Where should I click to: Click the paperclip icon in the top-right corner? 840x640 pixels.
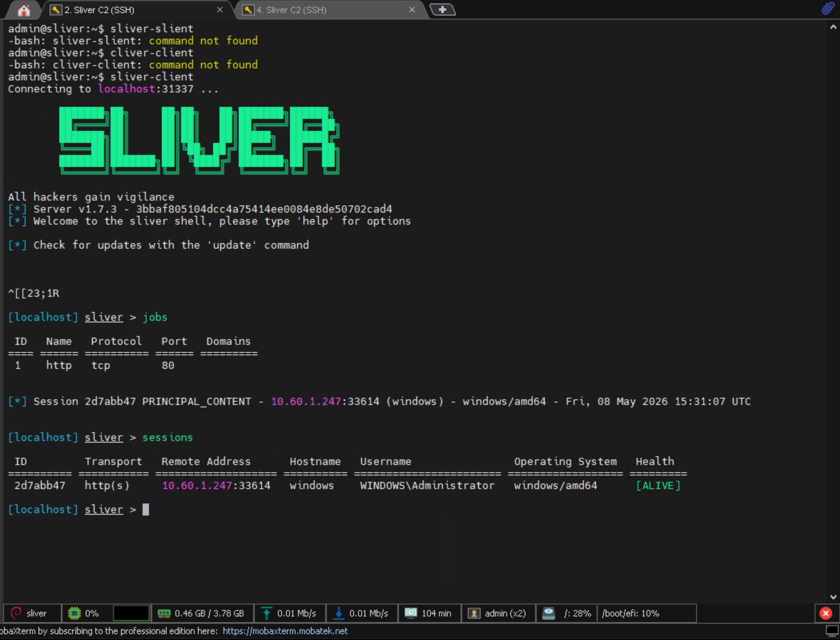point(828,9)
